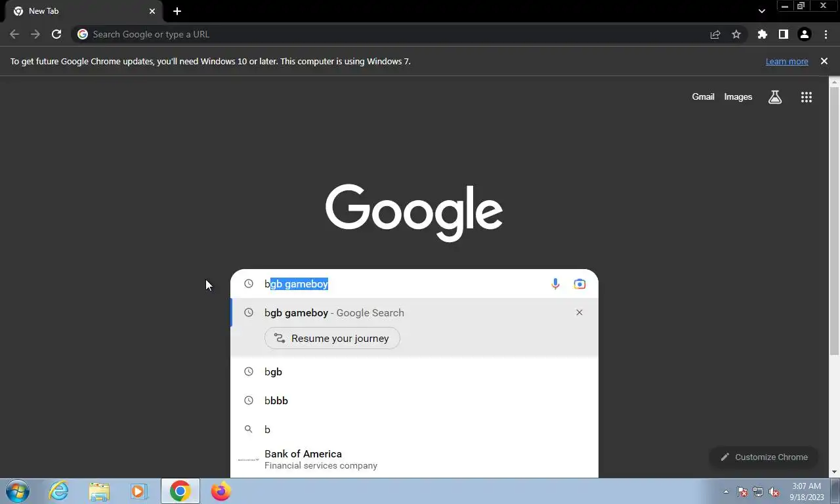Dismiss the Windows 7 update infobar

click(x=824, y=61)
